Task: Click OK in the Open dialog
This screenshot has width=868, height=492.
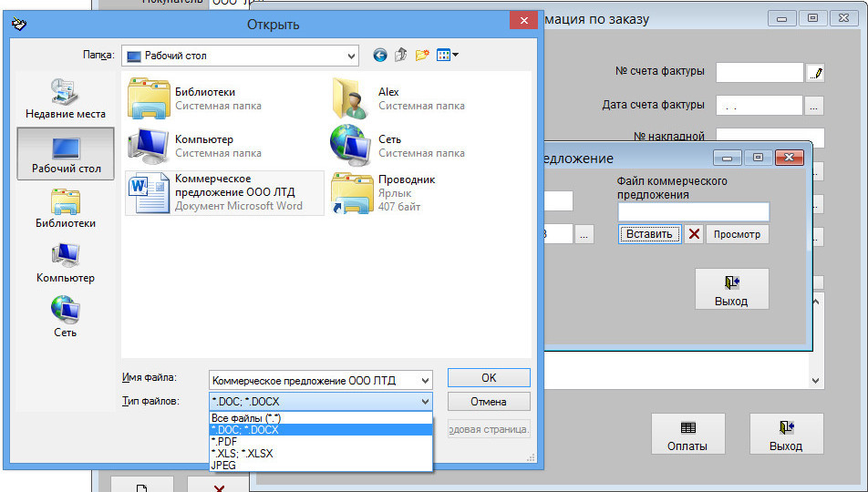Action: pyautogui.click(x=489, y=378)
